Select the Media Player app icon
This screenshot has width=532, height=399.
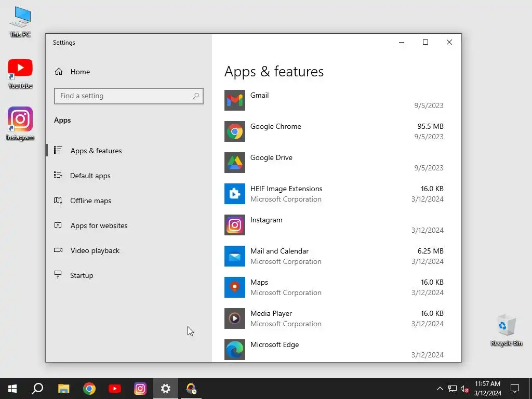(234, 318)
